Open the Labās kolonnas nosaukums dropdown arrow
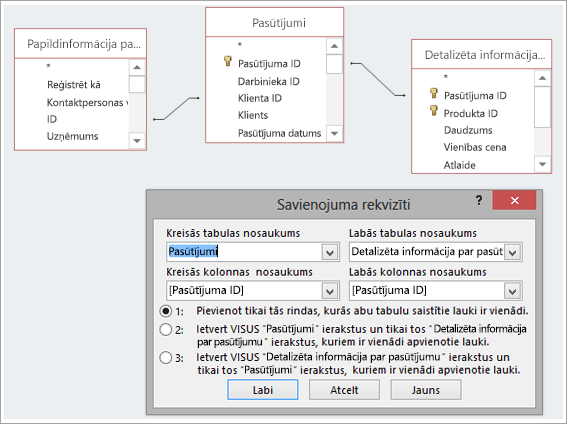567x424 pixels. point(513,291)
